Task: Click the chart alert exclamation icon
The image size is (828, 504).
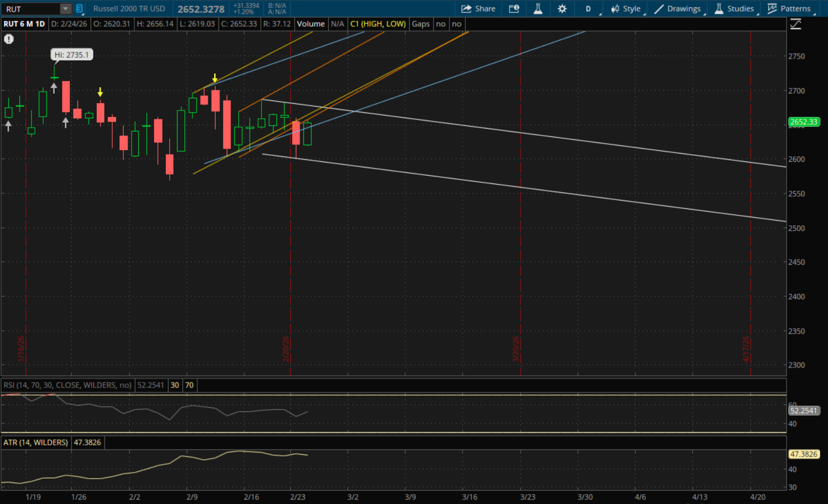Action: click(9, 39)
